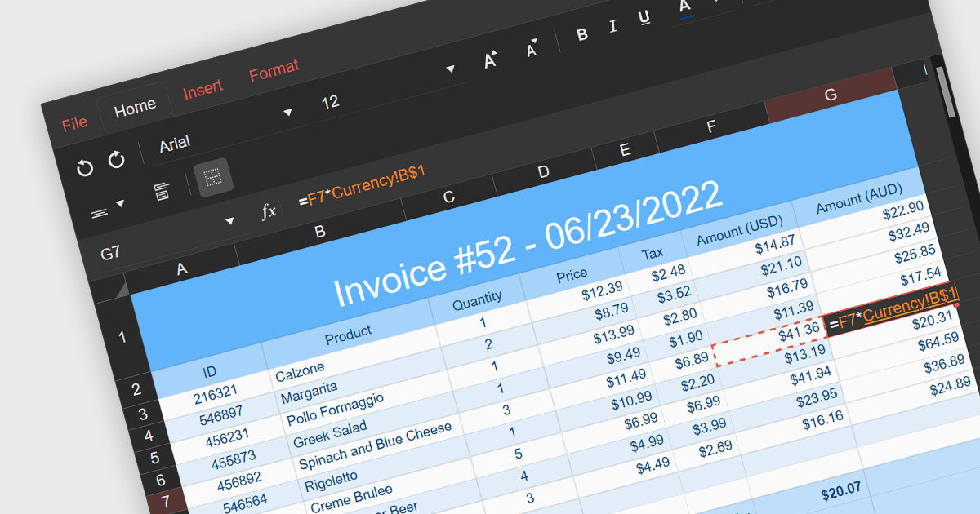Click the cell borders icon
The width and height of the screenshot is (980, 514).
click(213, 177)
